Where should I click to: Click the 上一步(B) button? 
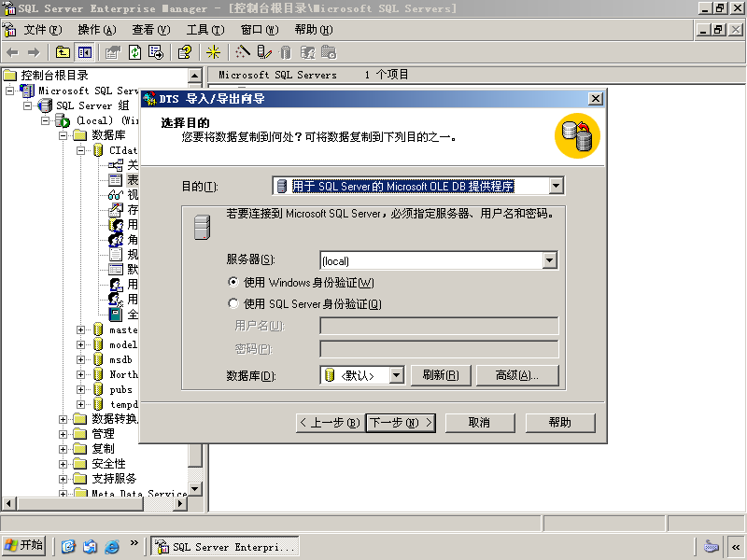coord(331,423)
